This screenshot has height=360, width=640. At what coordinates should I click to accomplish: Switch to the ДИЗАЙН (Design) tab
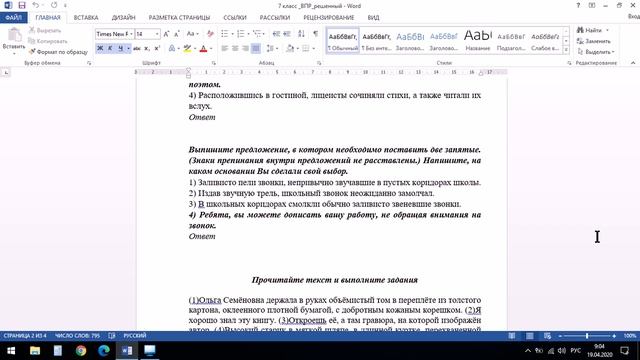(123, 18)
